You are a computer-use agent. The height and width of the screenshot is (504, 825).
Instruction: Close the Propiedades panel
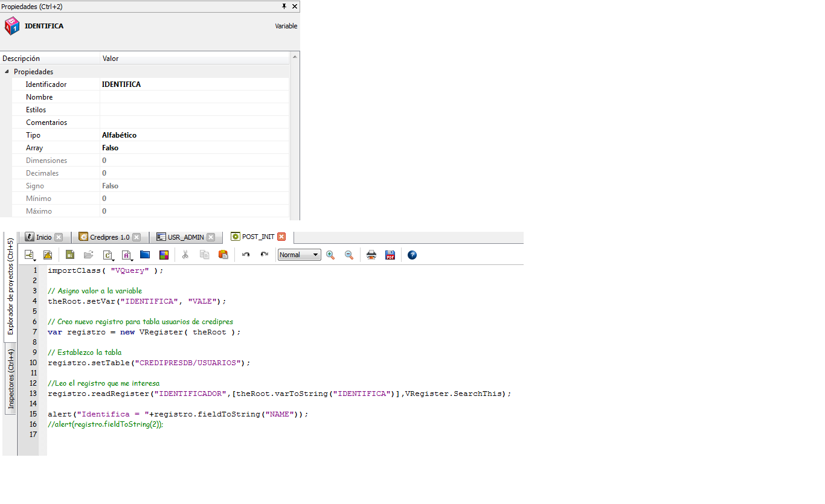click(x=295, y=6)
